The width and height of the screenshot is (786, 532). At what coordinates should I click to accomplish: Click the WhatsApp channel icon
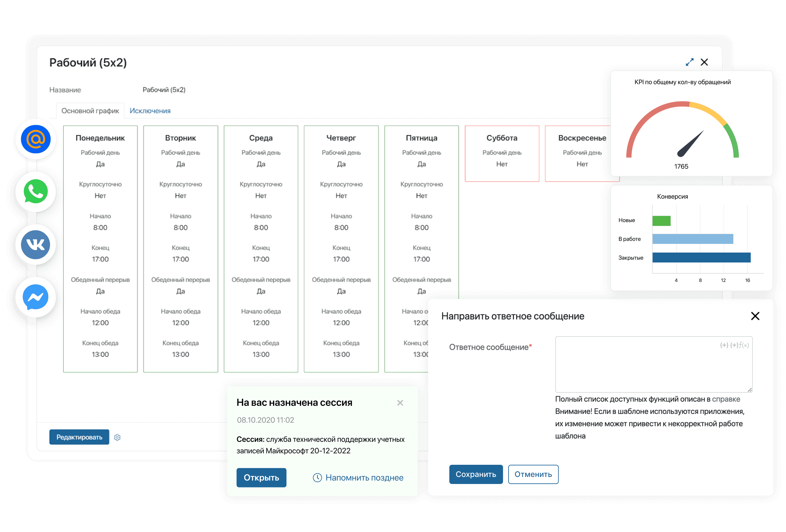[36, 191]
